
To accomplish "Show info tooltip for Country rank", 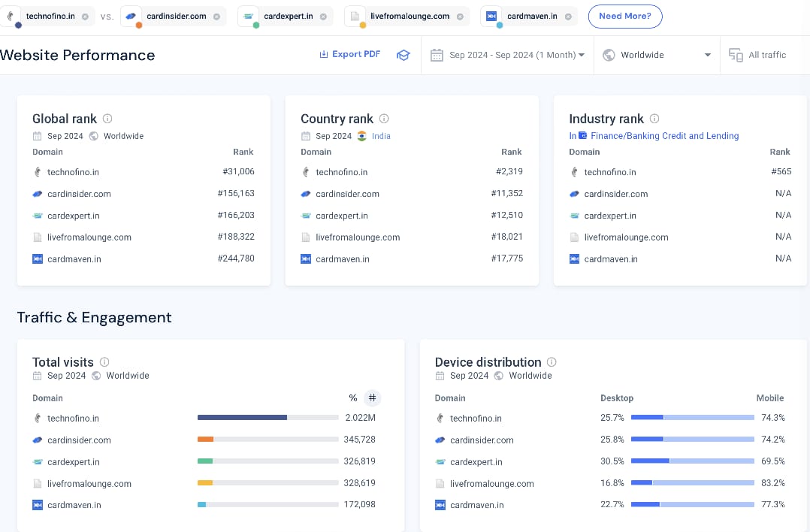I will click(384, 118).
